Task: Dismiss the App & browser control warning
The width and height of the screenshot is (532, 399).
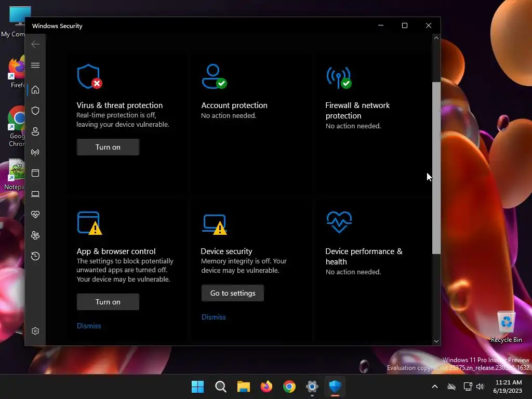Action: (89, 326)
